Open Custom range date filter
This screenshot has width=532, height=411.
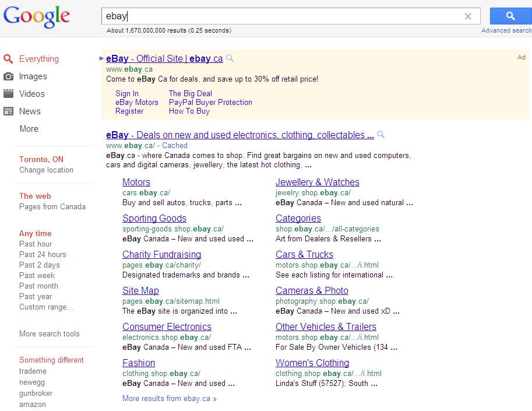46,307
